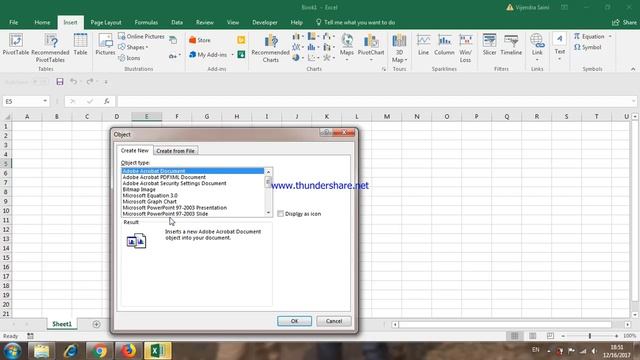The height and width of the screenshot is (360, 640).
Task: Open the File tab
Action: 13,22
